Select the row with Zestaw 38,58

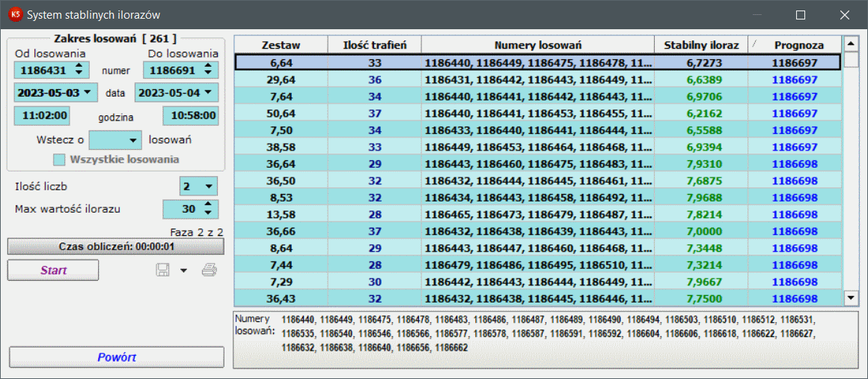538,147
